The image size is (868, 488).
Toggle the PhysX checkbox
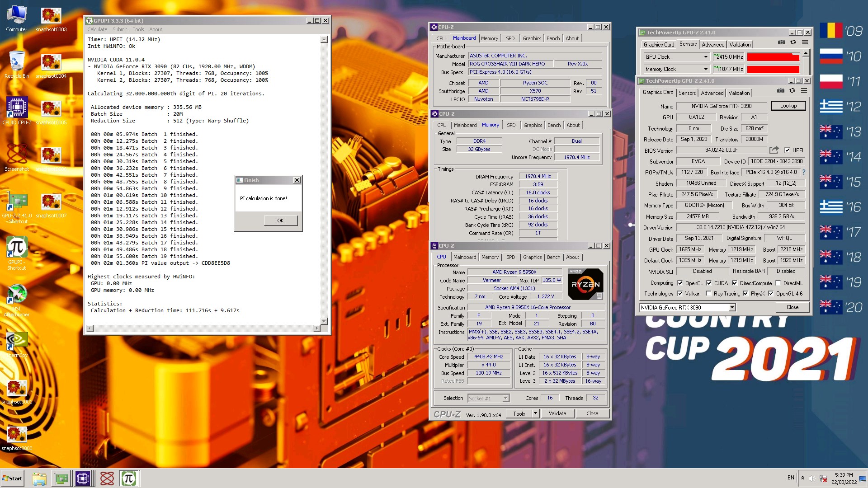[x=745, y=294]
